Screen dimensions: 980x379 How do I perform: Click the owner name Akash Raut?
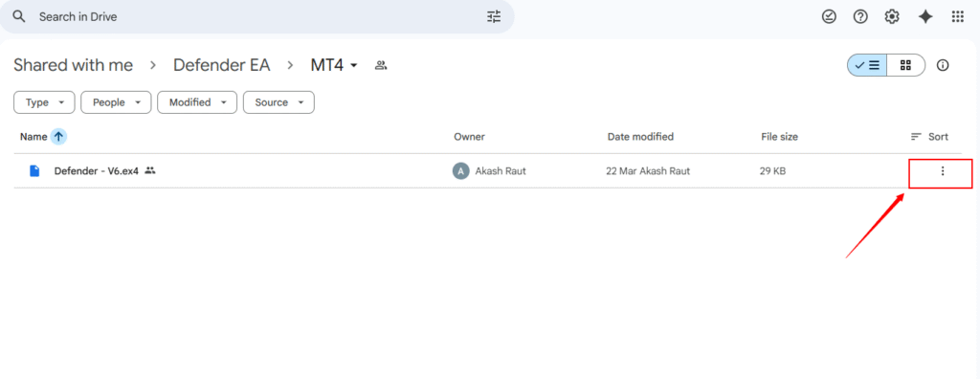tap(501, 170)
